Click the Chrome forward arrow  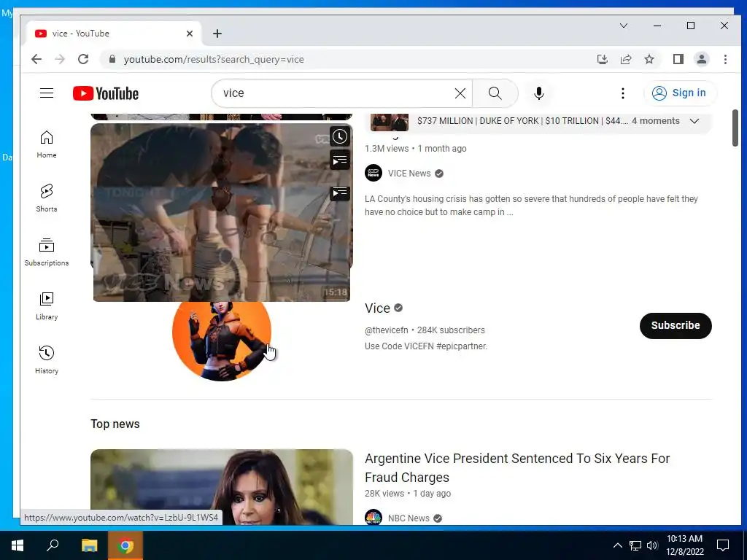pyautogui.click(x=60, y=59)
